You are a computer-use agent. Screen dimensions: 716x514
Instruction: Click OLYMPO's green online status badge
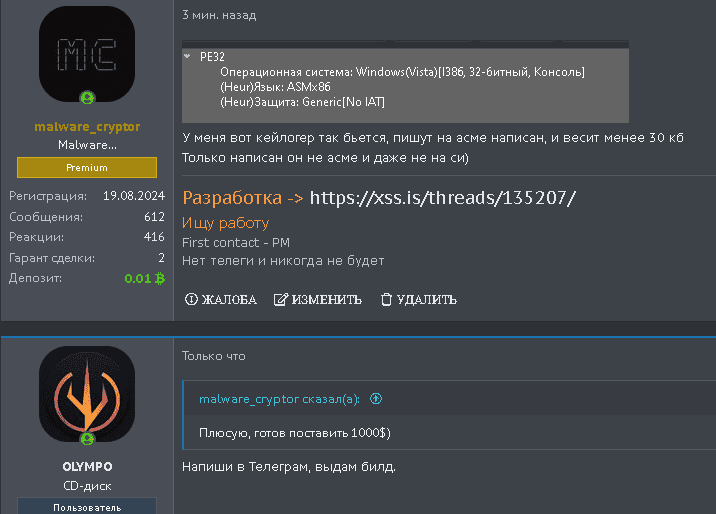[x=87, y=439]
